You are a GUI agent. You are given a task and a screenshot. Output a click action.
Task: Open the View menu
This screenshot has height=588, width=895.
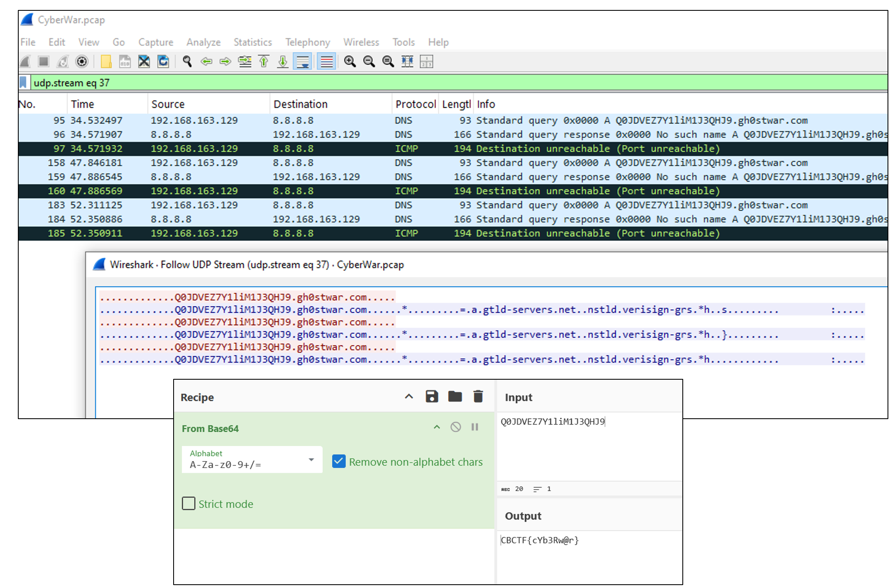tap(88, 42)
